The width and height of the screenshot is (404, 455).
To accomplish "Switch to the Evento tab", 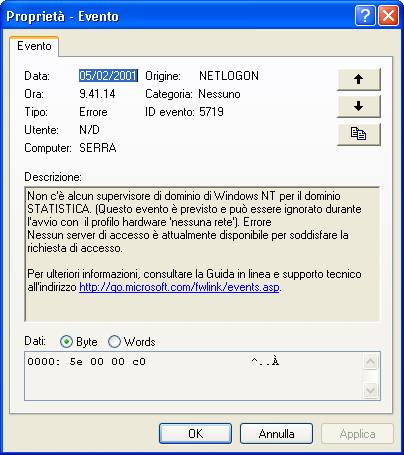I will (34, 46).
